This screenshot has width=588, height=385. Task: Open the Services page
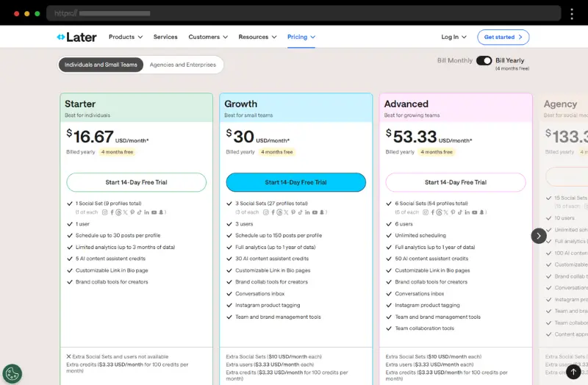165,37
